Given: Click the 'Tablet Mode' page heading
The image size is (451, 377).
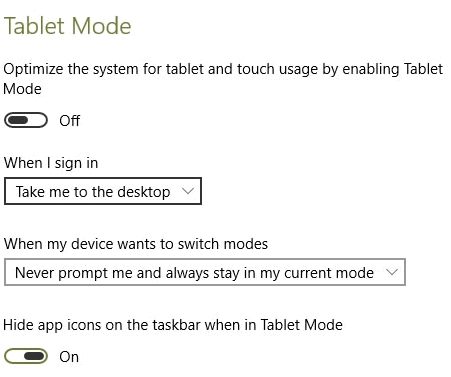Looking at the screenshot, I should point(68,26).
